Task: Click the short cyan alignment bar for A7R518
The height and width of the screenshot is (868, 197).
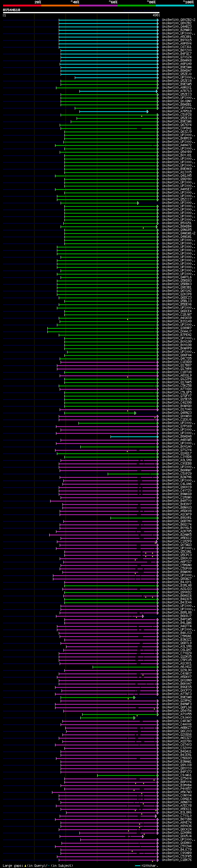Action: pos(114,111)
